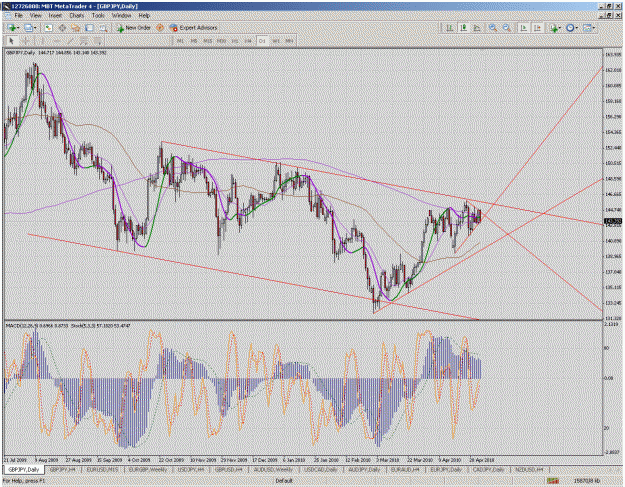Switch to the W1 weekly timeframe

(x=275, y=41)
